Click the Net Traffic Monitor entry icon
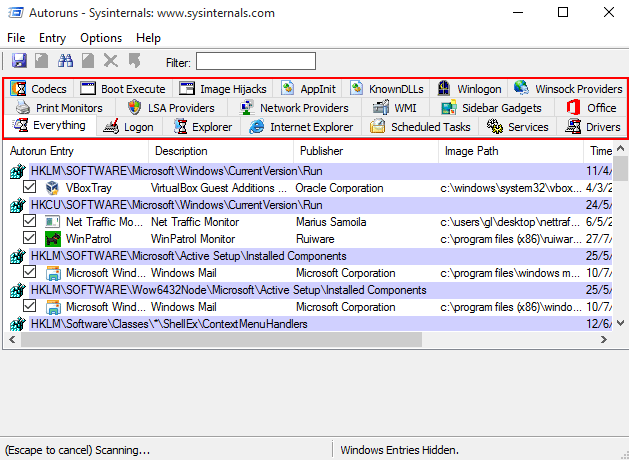 pyautogui.click(x=53, y=222)
